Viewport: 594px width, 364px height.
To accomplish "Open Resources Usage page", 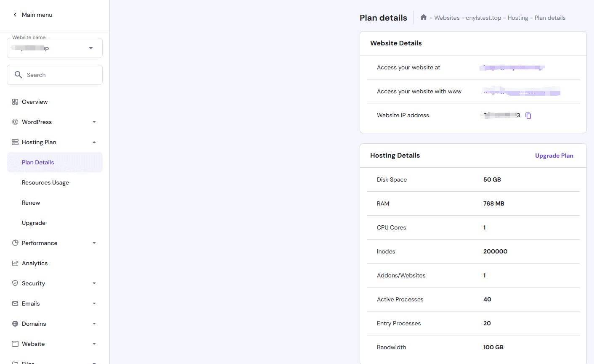I will tap(45, 182).
